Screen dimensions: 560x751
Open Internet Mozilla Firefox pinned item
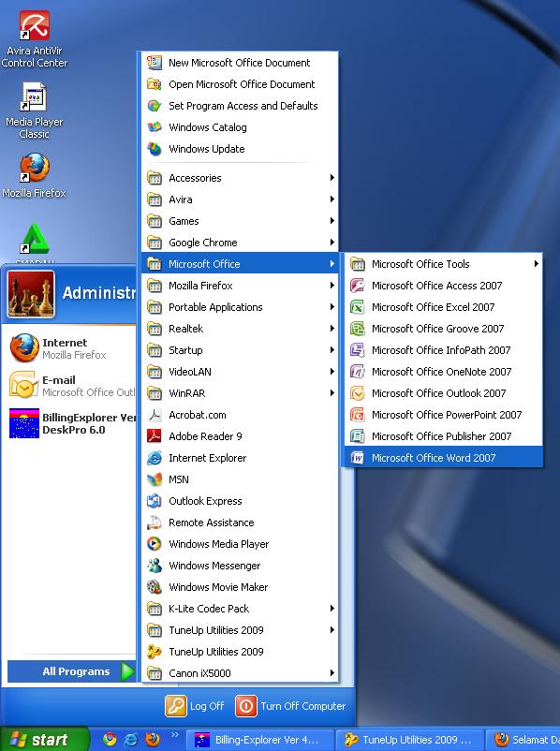tap(70, 348)
